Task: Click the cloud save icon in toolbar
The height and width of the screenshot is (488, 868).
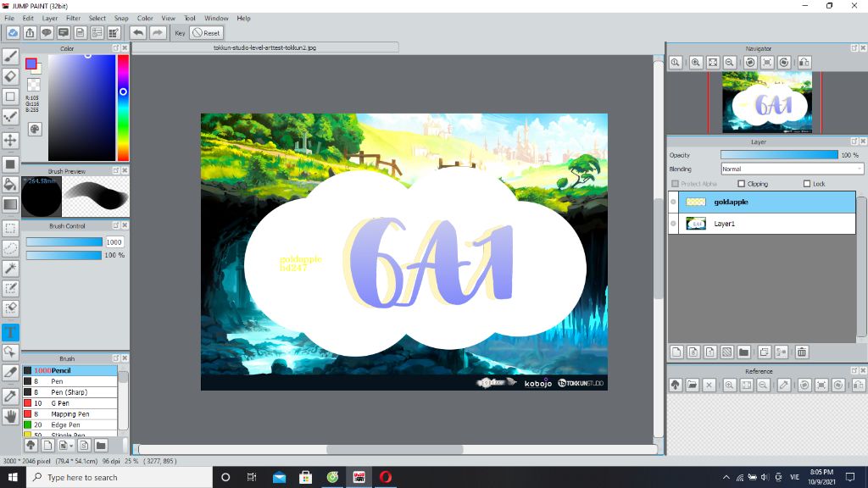Action: 13,33
